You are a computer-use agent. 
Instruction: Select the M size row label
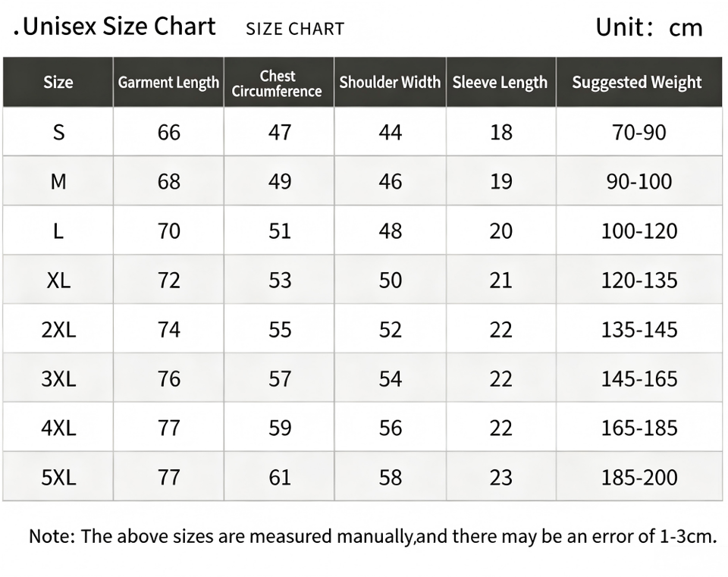point(58,181)
